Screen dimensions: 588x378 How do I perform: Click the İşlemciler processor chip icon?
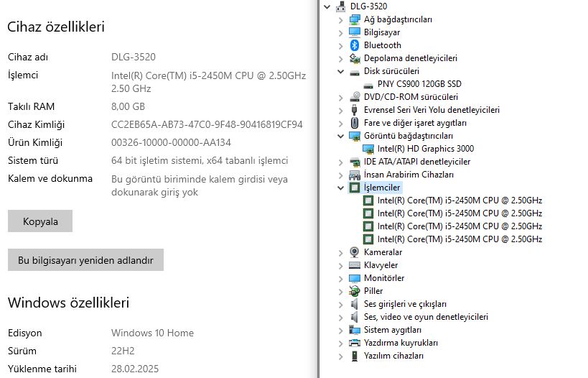click(x=355, y=188)
